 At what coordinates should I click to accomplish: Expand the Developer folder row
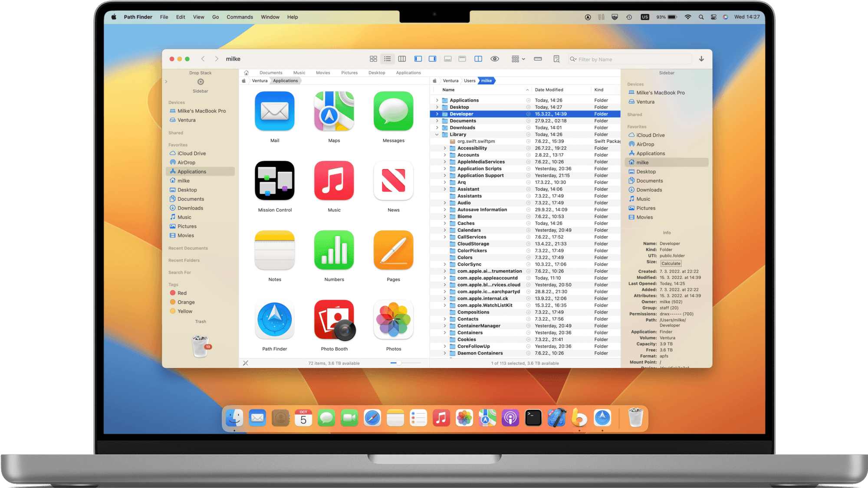[437, 114]
